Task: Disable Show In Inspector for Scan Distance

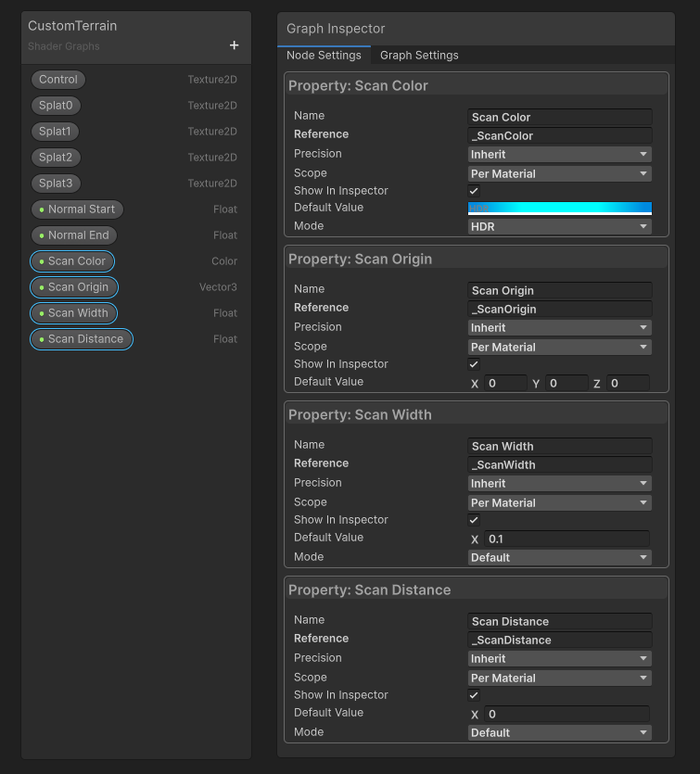Action: [x=473, y=694]
